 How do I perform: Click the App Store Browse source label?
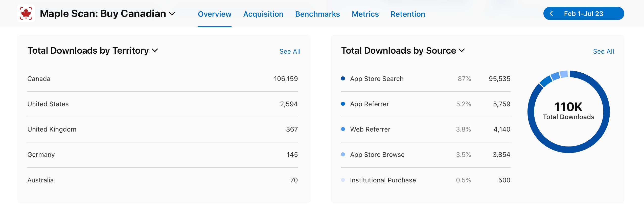tap(377, 155)
